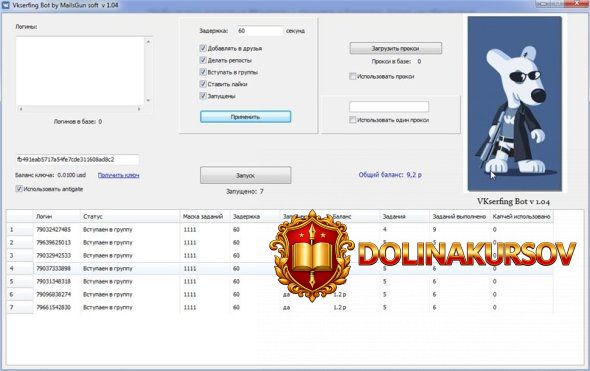Open the 'Получить ключ' link
The width and height of the screenshot is (590, 371).
[119, 175]
